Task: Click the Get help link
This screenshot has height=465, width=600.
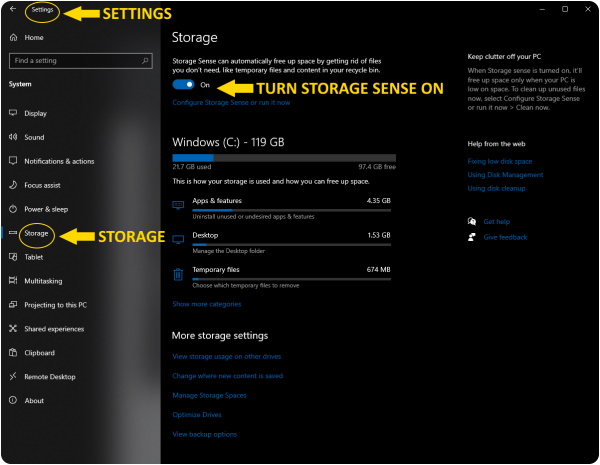Action: click(x=497, y=222)
